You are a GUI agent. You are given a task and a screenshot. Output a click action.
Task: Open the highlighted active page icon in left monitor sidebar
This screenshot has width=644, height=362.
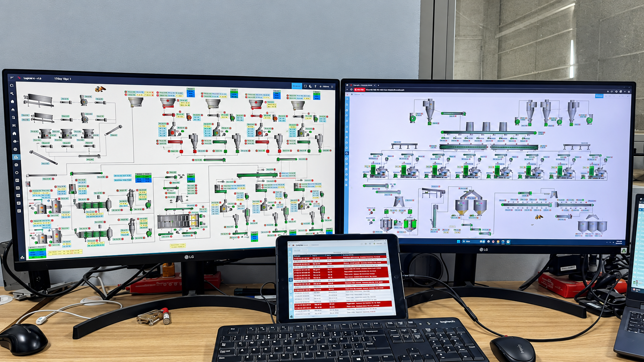point(16,157)
